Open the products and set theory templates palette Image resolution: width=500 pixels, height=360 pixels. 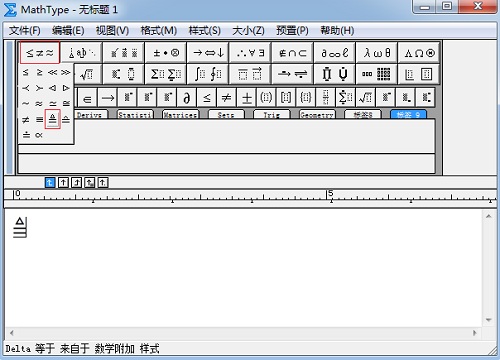click(x=334, y=74)
